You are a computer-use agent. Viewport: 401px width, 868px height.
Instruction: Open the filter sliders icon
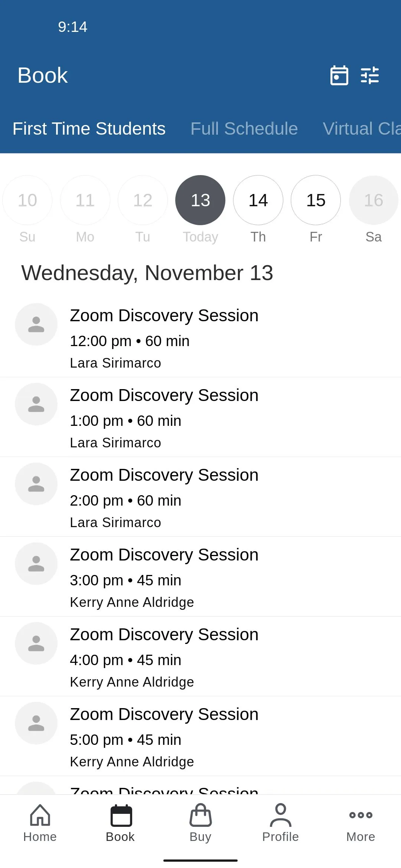[370, 75]
